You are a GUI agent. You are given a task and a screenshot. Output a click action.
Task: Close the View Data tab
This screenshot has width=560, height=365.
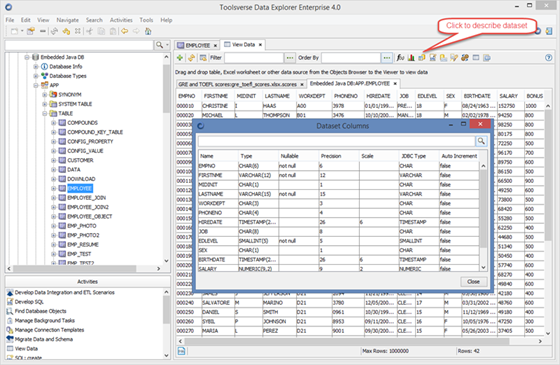coord(260,45)
